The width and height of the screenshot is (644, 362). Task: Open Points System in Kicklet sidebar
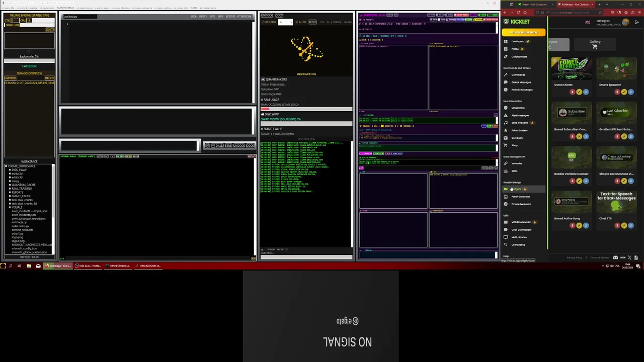coord(519,130)
